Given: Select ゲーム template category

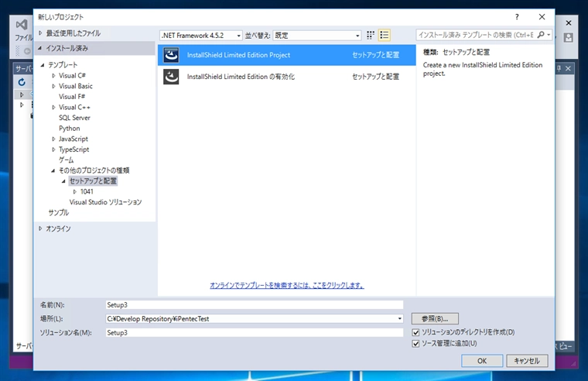Looking at the screenshot, I should [66, 160].
